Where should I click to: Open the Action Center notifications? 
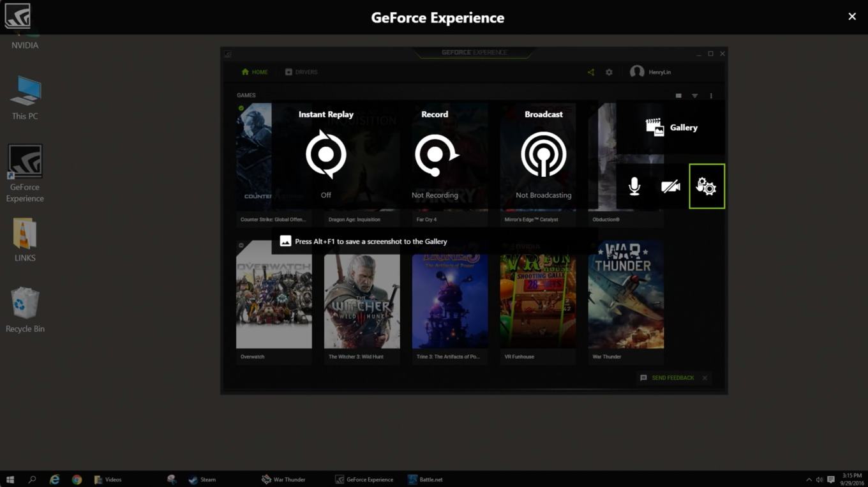click(831, 479)
